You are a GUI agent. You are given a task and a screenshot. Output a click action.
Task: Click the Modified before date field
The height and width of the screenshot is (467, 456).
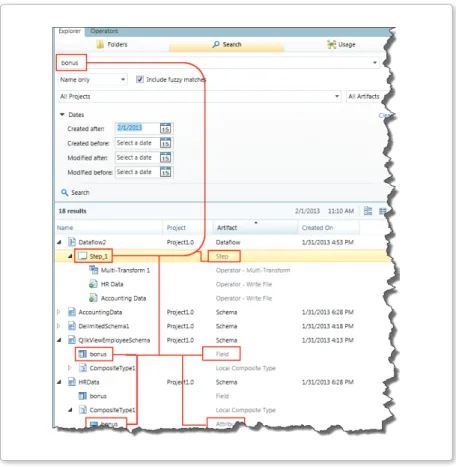137,172
